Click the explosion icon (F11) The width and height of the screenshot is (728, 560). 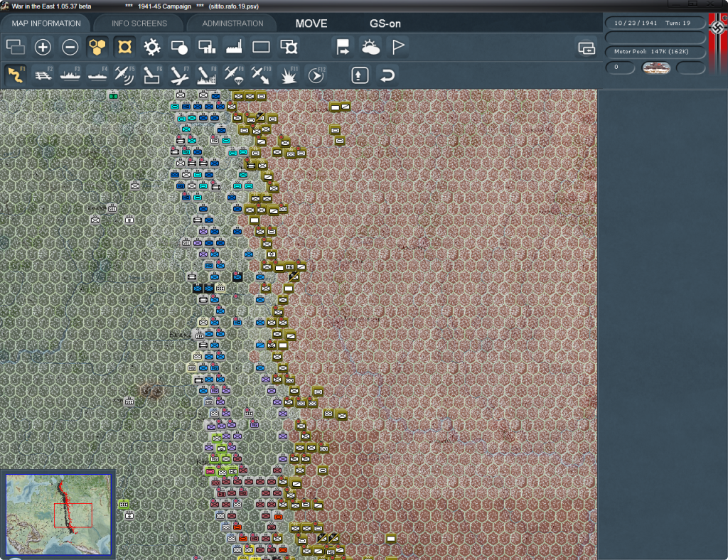289,75
